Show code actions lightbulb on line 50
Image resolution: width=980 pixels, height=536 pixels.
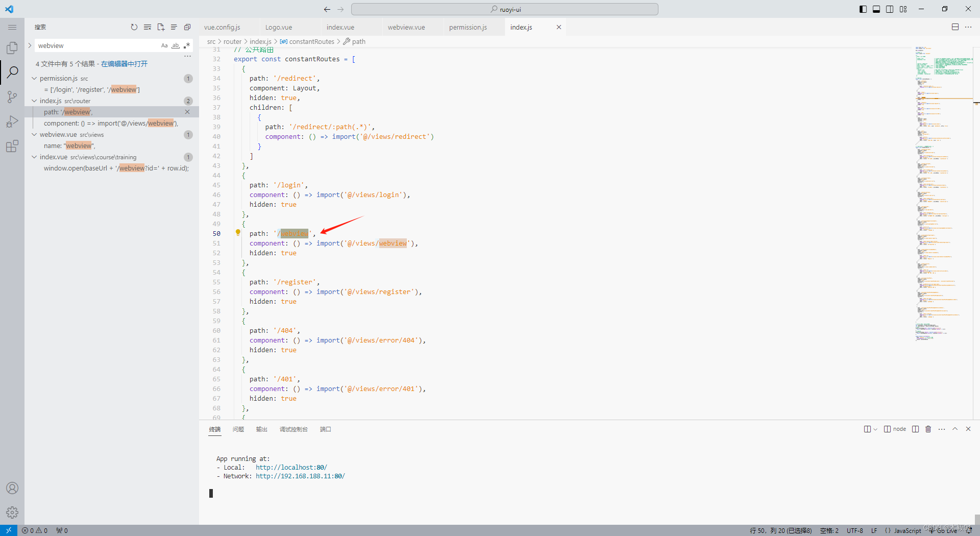click(x=238, y=233)
